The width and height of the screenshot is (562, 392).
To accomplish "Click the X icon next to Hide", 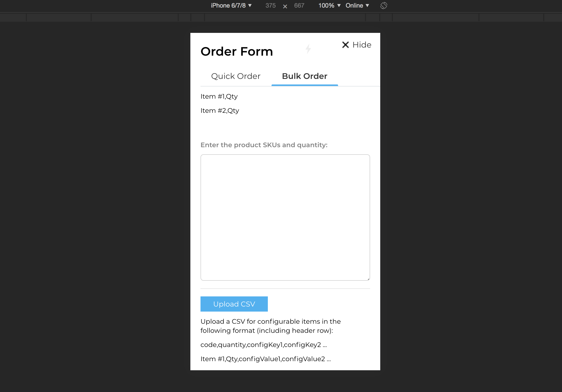I will click(345, 45).
